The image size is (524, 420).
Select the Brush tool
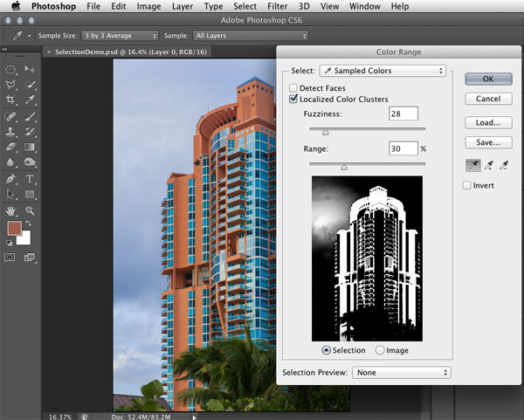tap(30, 117)
